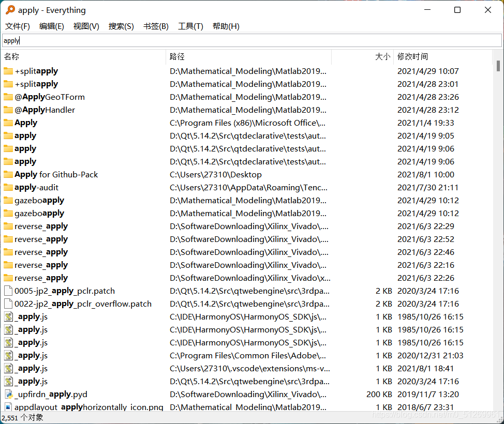Image resolution: width=504 pixels, height=424 pixels.
Task: Click image icon of appdlayout_applyhorizontally_icon.png
Action: [8, 407]
